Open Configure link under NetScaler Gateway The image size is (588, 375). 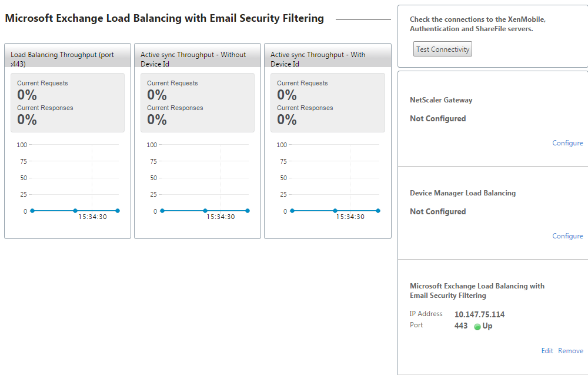pyautogui.click(x=567, y=143)
